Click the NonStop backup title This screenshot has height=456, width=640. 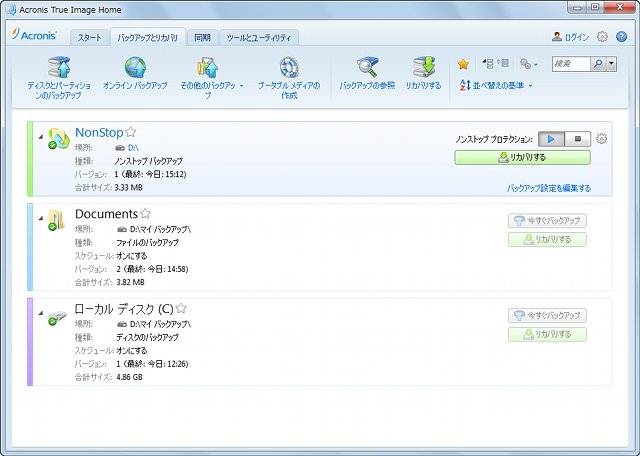click(x=99, y=132)
